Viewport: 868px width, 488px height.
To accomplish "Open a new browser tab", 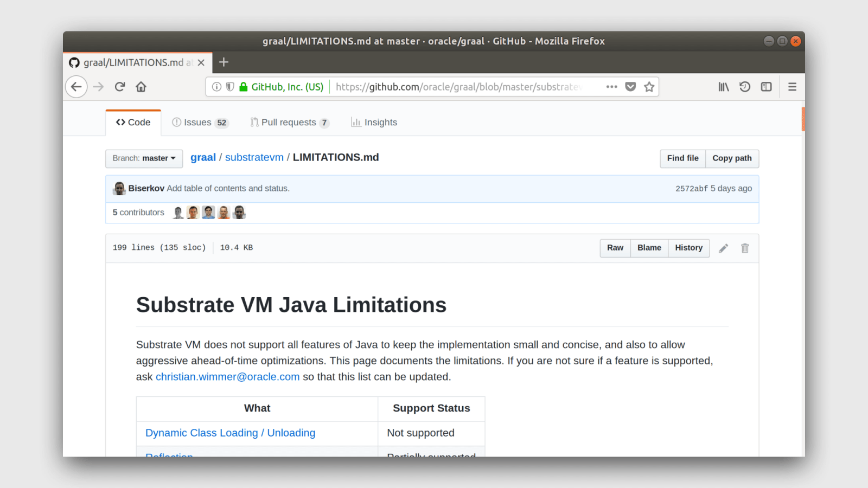I will (x=224, y=62).
